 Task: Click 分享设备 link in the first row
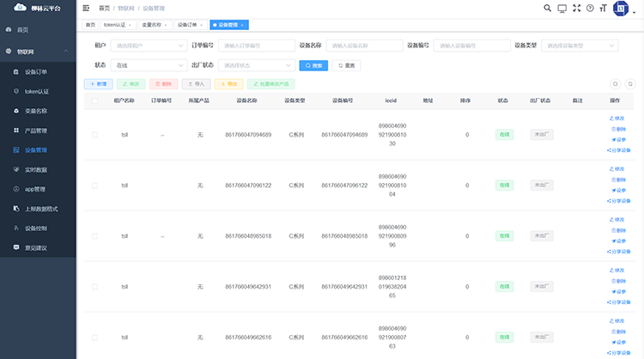point(619,152)
